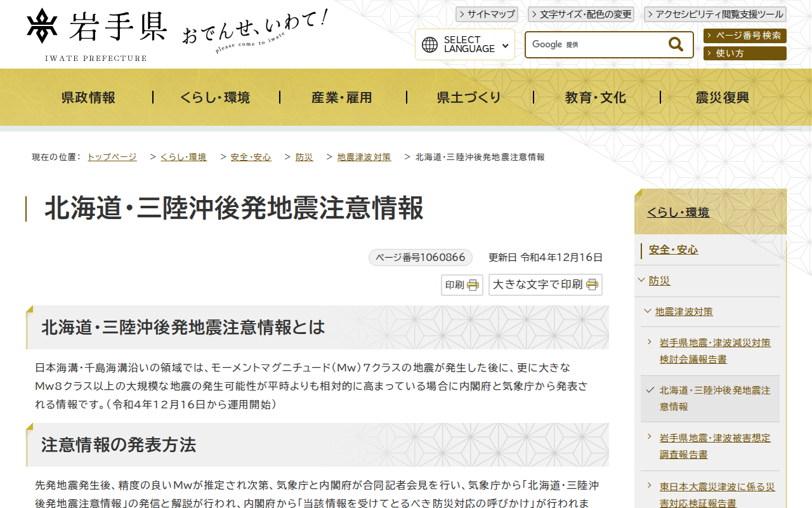Click the search magnifier icon
The width and height of the screenshot is (812, 508).
coord(675,44)
